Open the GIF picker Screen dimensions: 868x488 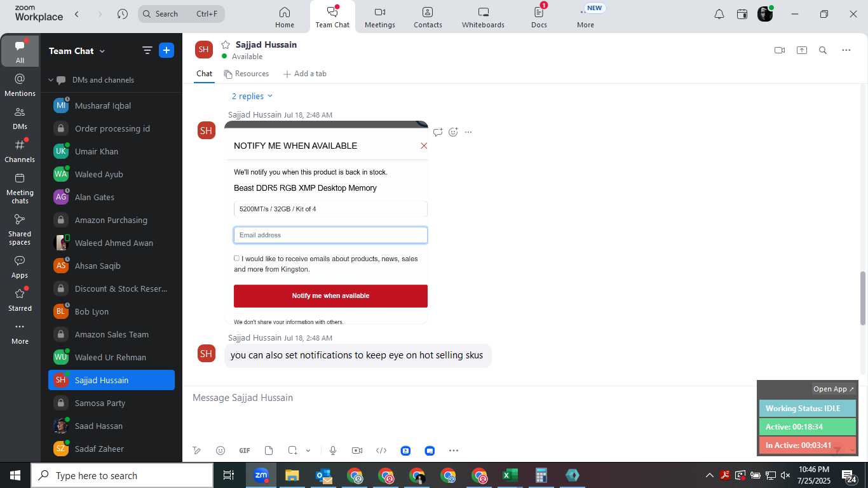[x=245, y=451]
